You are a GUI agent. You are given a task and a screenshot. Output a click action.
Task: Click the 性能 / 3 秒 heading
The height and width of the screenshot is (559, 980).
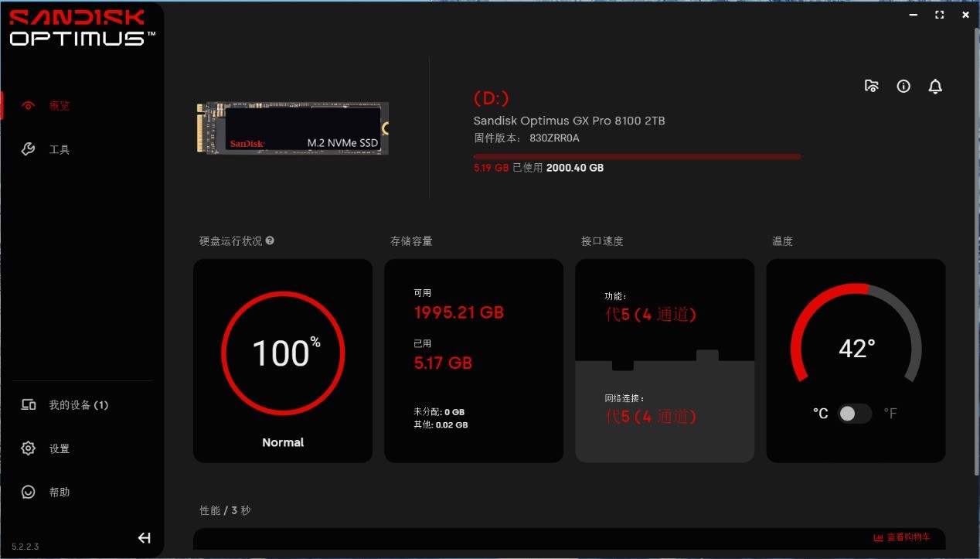pyautogui.click(x=225, y=510)
